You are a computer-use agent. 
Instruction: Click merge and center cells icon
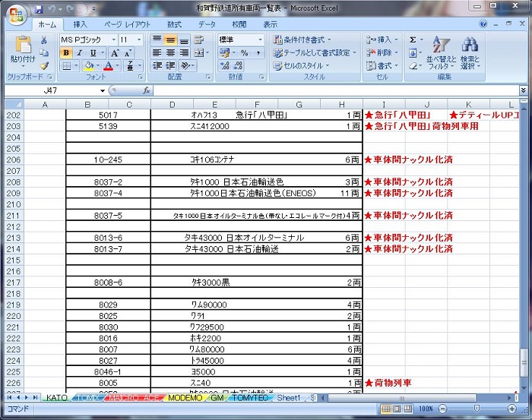[199, 52]
